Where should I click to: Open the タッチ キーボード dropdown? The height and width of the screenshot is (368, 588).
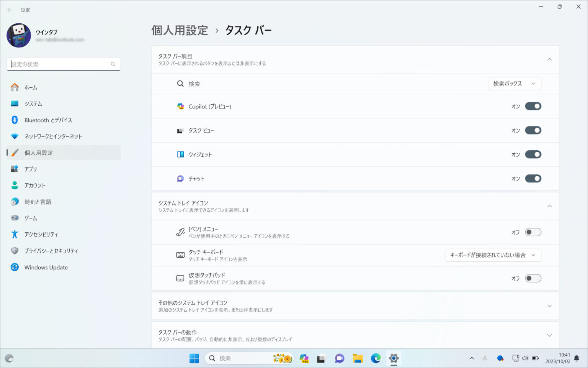click(493, 255)
